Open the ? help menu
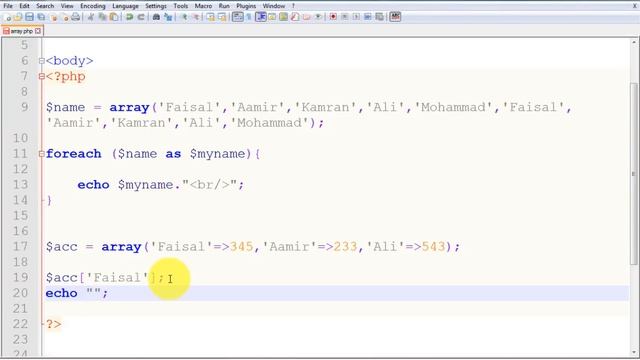640x360 pixels. (x=293, y=6)
